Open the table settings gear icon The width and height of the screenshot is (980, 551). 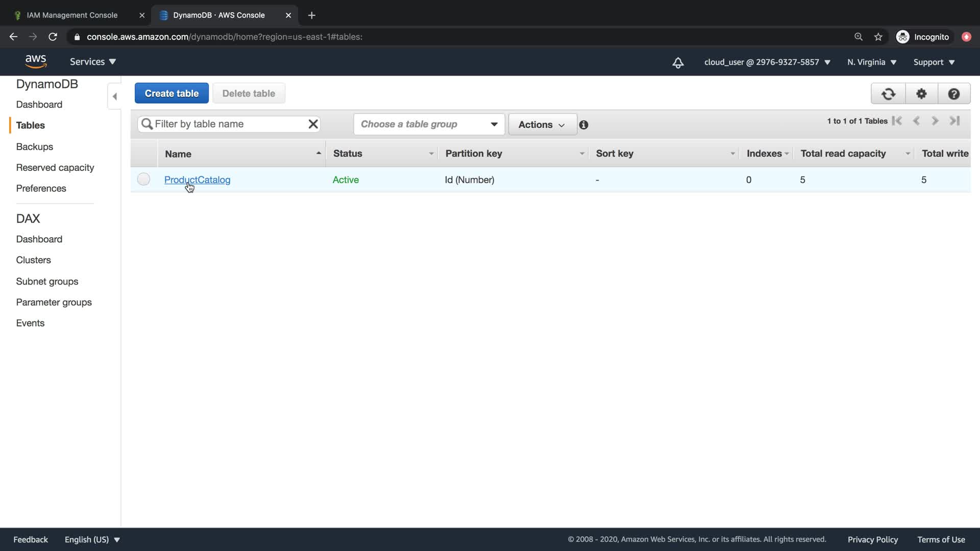click(x=921, y=94)
